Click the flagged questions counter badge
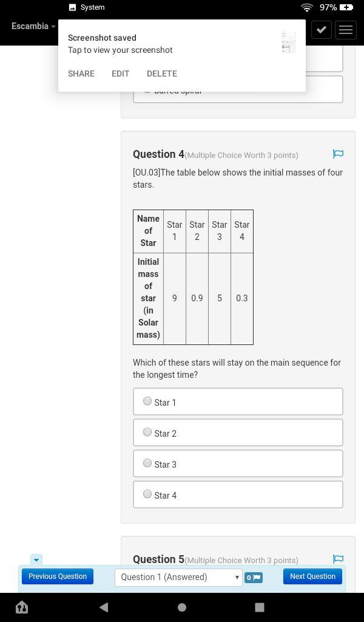The width and height of the screenshot is (364, 622). (x=254, y=577)
